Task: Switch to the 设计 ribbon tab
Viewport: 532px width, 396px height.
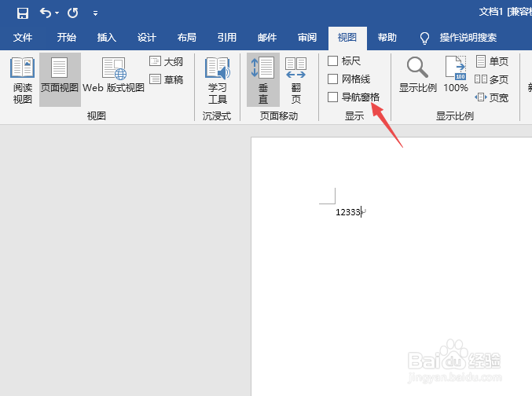Action: tap(147, 38)
